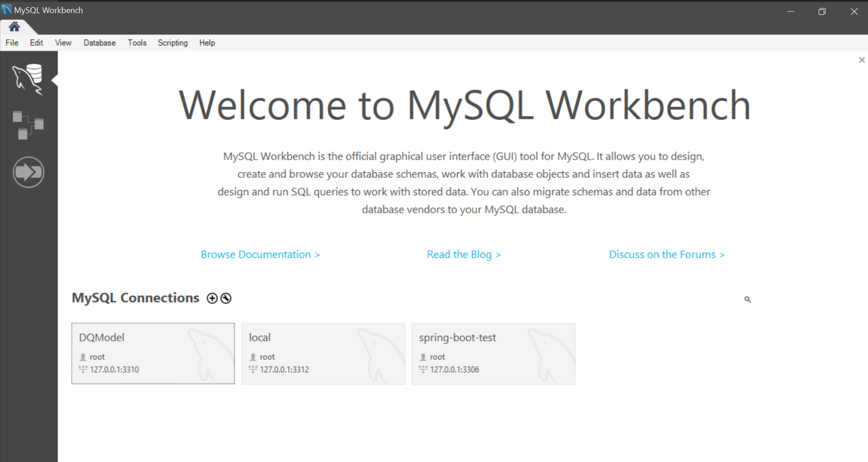
Task: Click Read the Blog link
Action: click(x=464, y=254)
